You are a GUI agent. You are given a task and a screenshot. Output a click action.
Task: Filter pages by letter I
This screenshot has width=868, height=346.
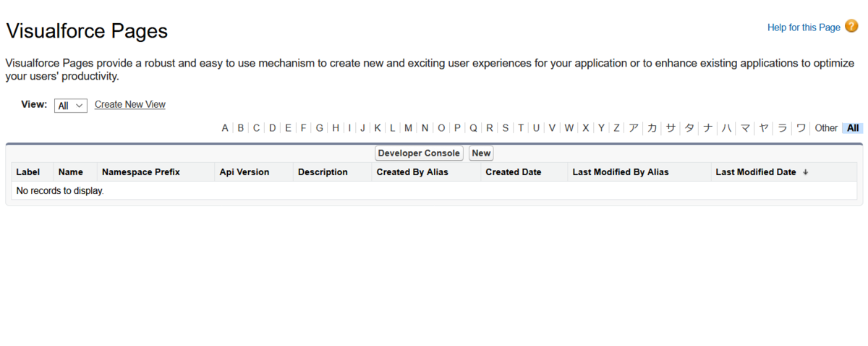349,128
